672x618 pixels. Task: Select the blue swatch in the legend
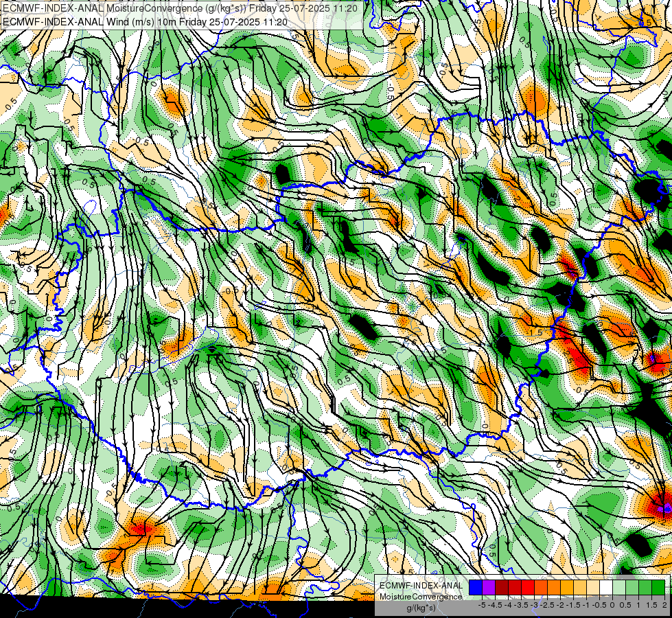point(476,588)
